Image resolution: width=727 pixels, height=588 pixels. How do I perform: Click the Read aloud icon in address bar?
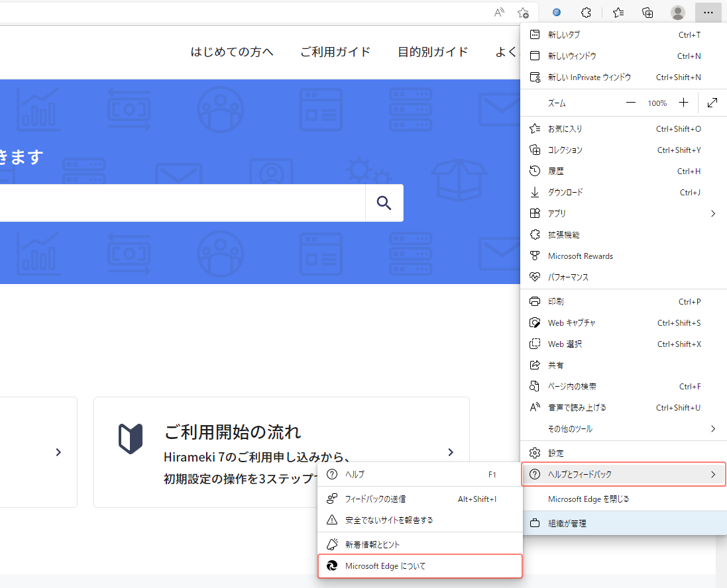[x=499, y=13]
